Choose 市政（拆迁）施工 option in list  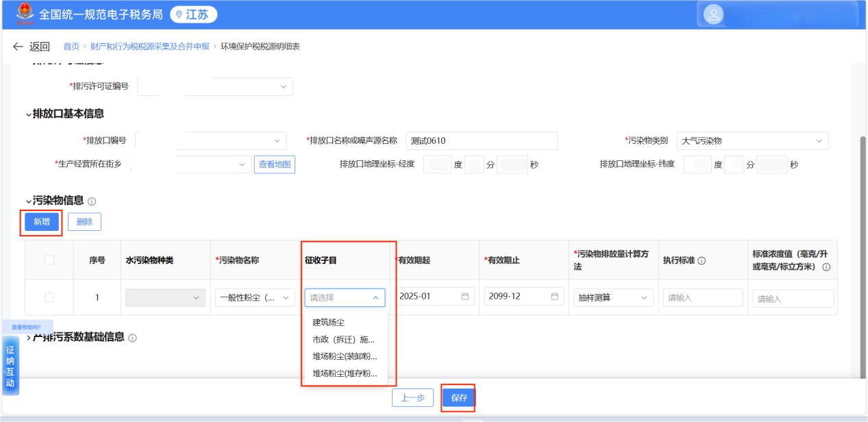tap(343, 339)
